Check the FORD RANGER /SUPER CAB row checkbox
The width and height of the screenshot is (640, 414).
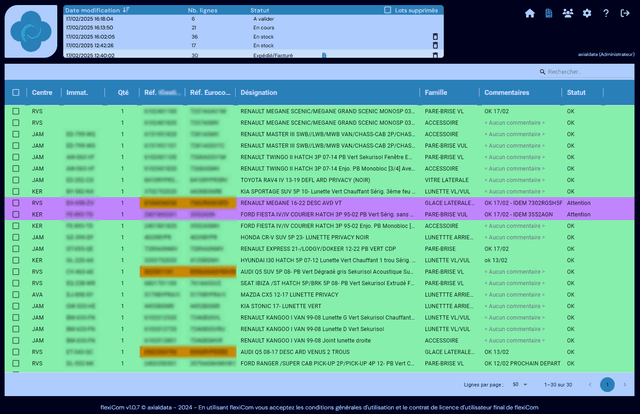(16, 363)
